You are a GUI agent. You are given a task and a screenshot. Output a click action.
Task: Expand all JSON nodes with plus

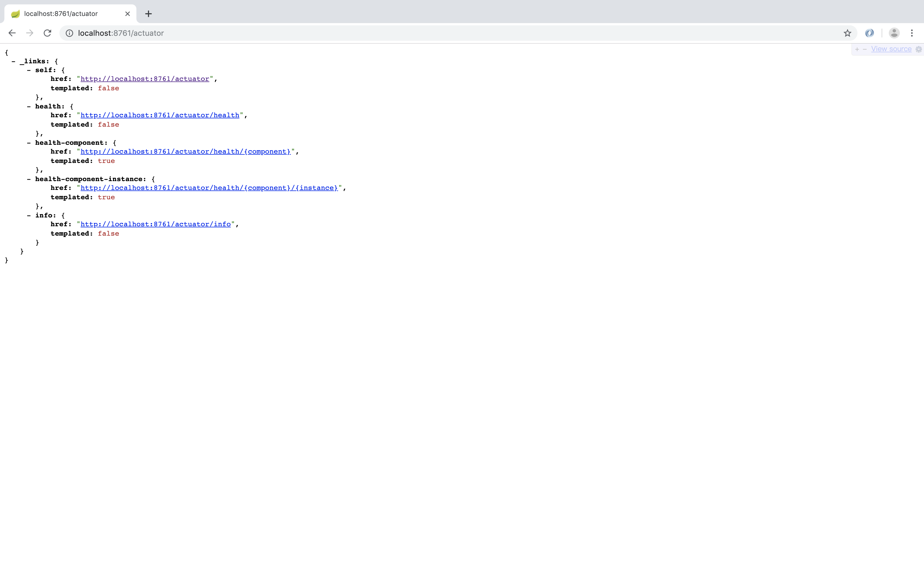pyautogui.click(x=857, y=49)
